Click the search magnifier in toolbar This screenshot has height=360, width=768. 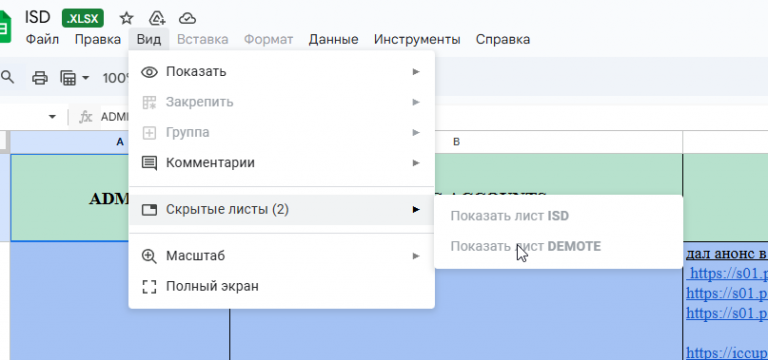point(7,77)
